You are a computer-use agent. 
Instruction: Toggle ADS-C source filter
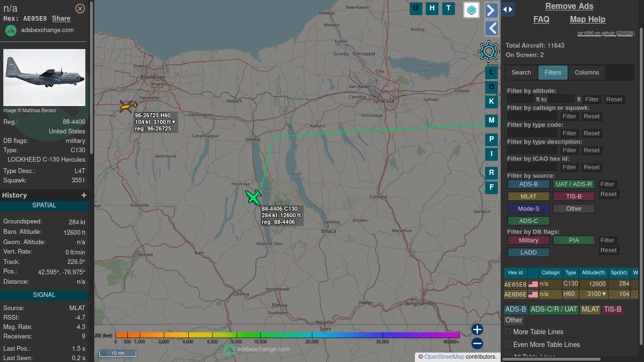528,221
